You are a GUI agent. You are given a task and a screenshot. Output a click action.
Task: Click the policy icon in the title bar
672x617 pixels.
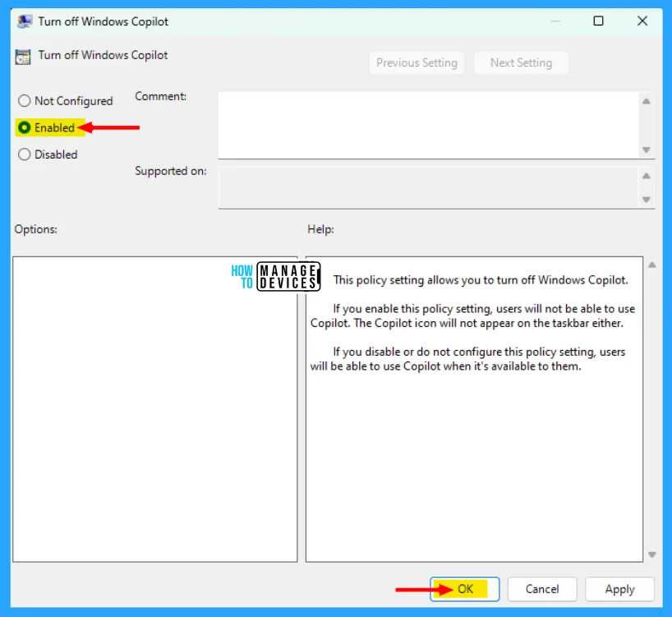[x=24, y=21]
